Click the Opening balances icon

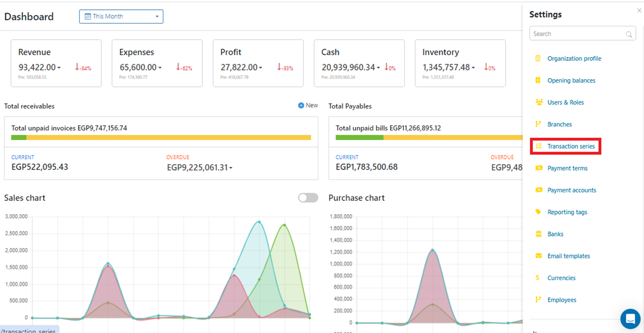pos(538,80)
